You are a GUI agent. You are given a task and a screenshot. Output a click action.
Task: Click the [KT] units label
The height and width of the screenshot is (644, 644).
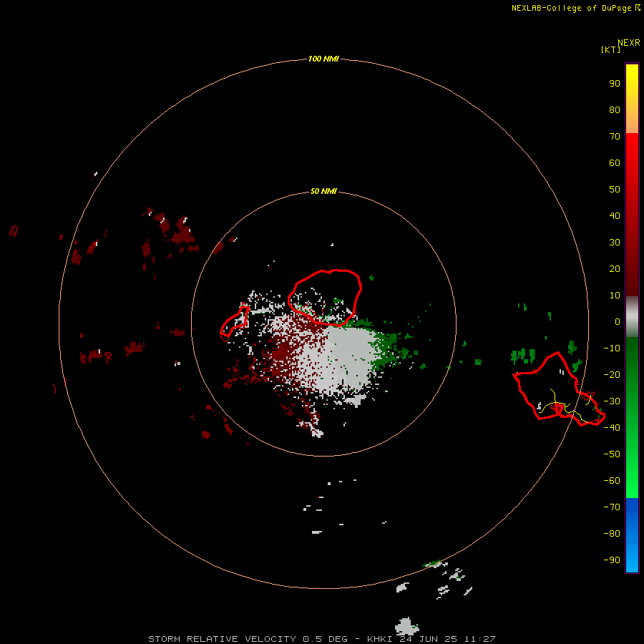(x=610, y=49)
